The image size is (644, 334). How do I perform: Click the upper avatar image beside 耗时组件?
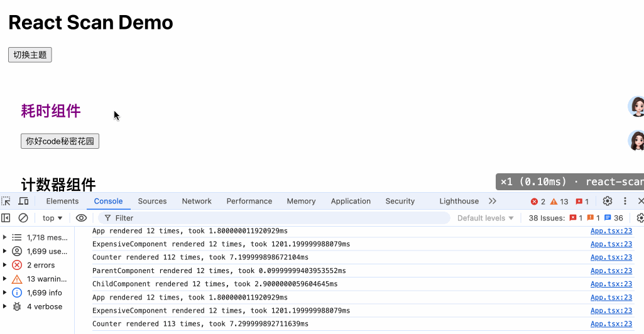pos(636,107)
